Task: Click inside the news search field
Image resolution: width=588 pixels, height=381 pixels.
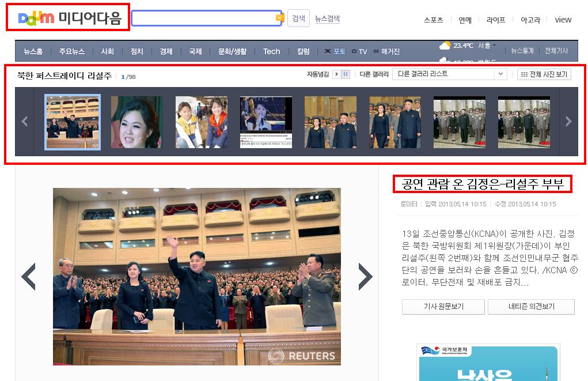Action: [x=204, y=18]
